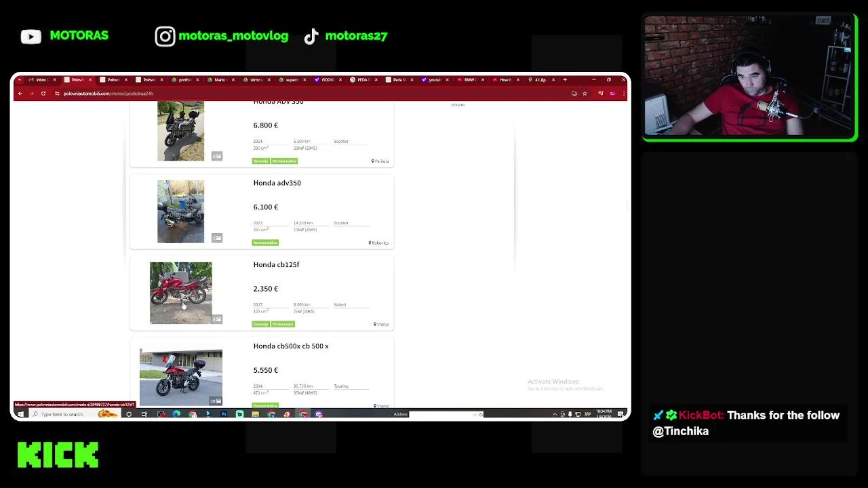Go back with the browser back arrow
This screenshot has height=488, width=868.
[x=20, y=94]
